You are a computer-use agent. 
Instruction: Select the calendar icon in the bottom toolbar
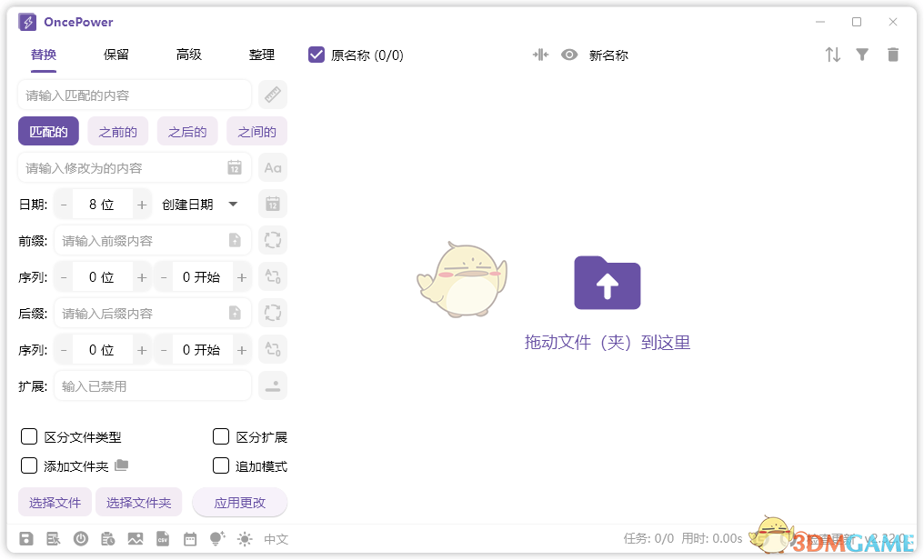click(x=190, y=538)
